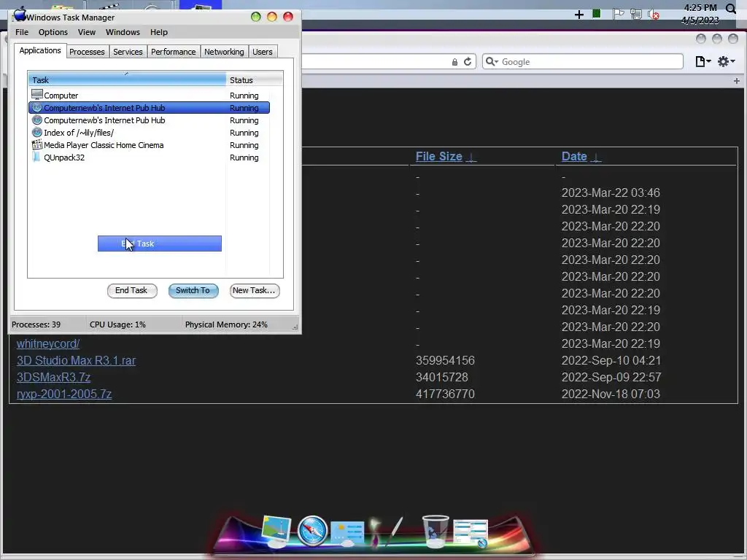Click the Task column header
Screen dimensions: 747x560
[127, 79]
